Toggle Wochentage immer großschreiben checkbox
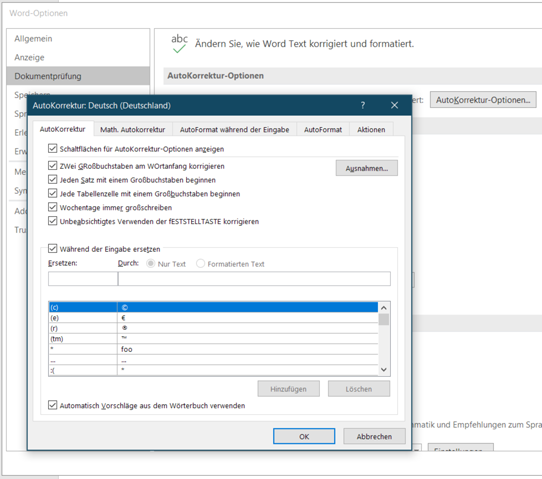The width and height of the screenshot is (542, 479). [x=53, y=207]
